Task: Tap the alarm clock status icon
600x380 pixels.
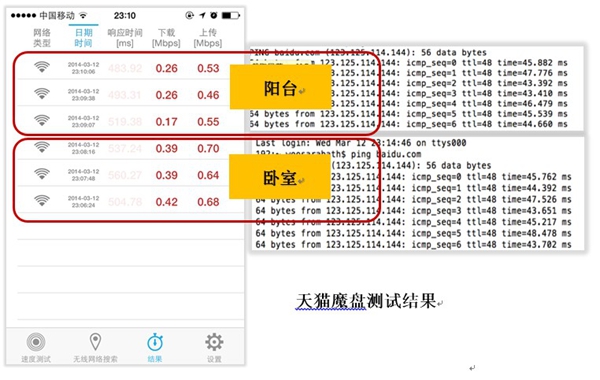Action: click(214, 15)
